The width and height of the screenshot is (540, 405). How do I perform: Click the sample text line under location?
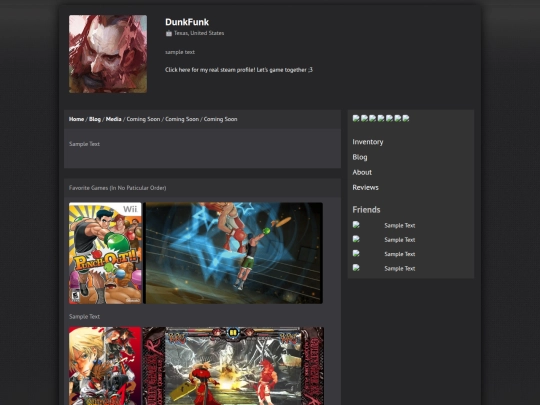(x=180, y=52)
